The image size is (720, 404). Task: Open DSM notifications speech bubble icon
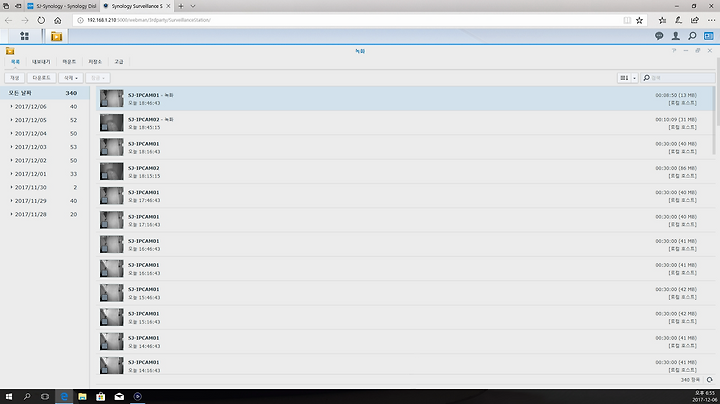[659, 36]
